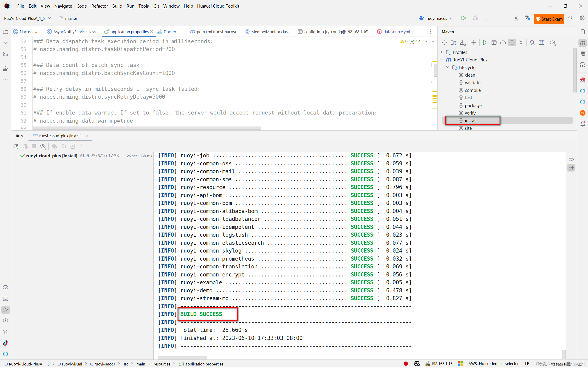Close the application.properties tab
Image resolution: width=588 pixels, height=368 pixels.
(x=152, y=32)
